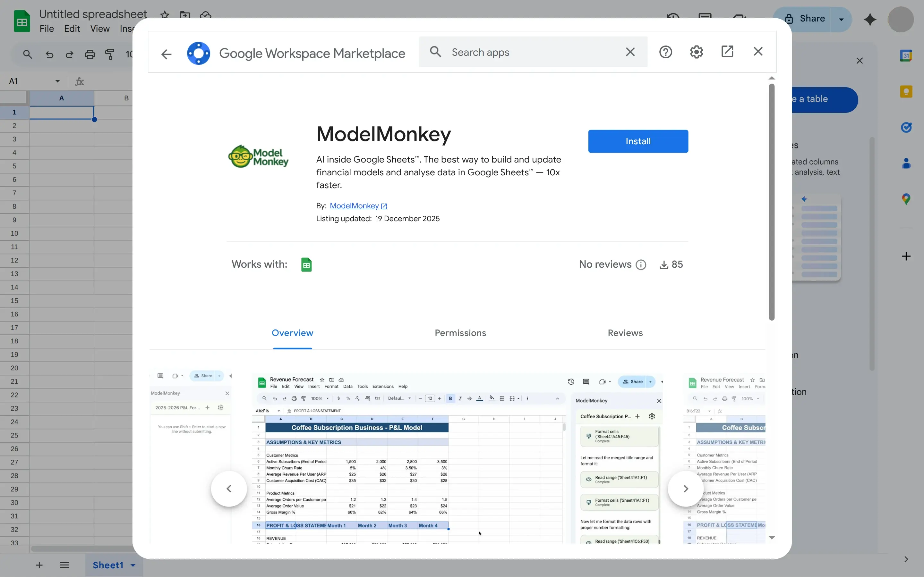Switch to the Reviews tab
The image size is (924, 577).
coord(625,333)
